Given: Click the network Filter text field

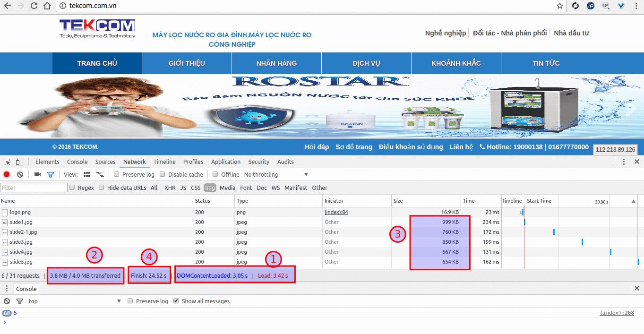Looking at the screenshot, I should [x=34, y=188].
